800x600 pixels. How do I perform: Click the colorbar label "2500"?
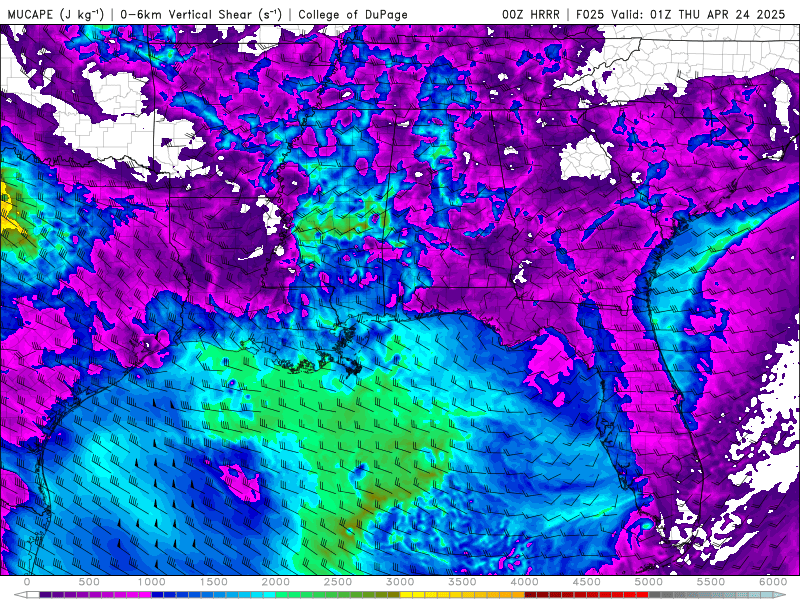tap(338, 582)
